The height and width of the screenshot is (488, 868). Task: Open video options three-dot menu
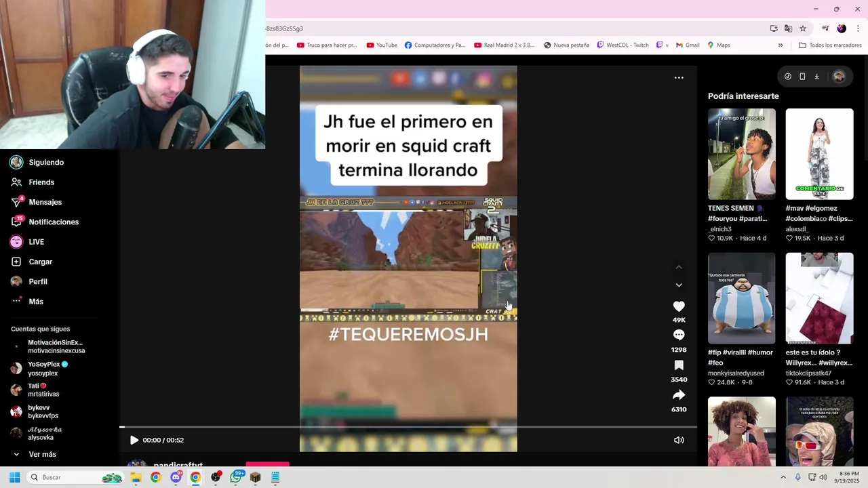679,78
